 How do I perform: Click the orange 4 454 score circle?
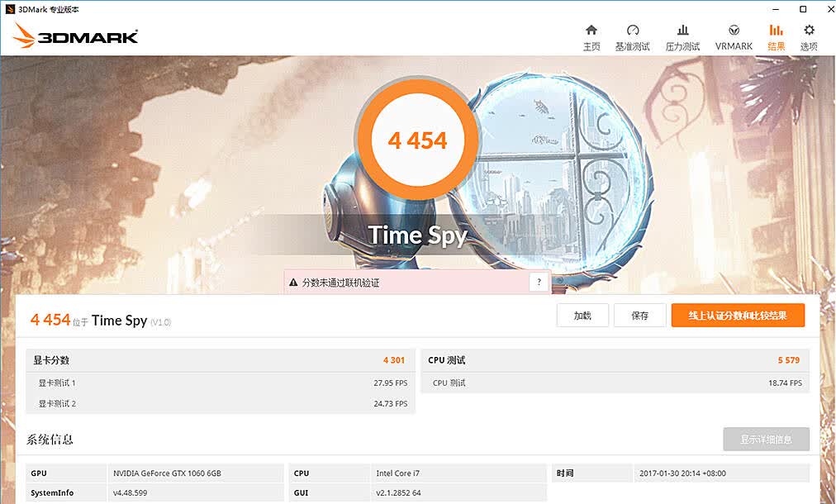click(x=417, y=140)
